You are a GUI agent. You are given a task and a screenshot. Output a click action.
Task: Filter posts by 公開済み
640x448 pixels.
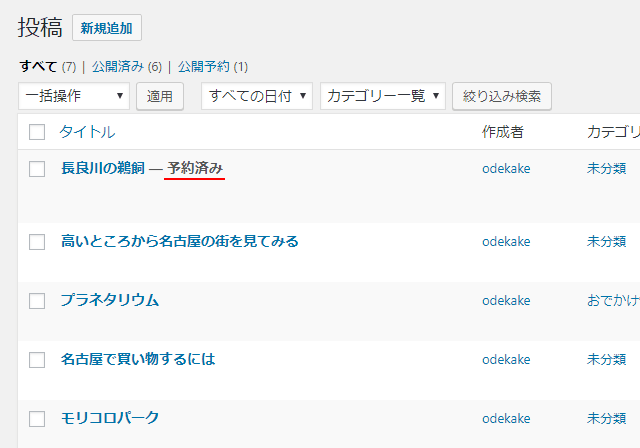click(119, 67)
